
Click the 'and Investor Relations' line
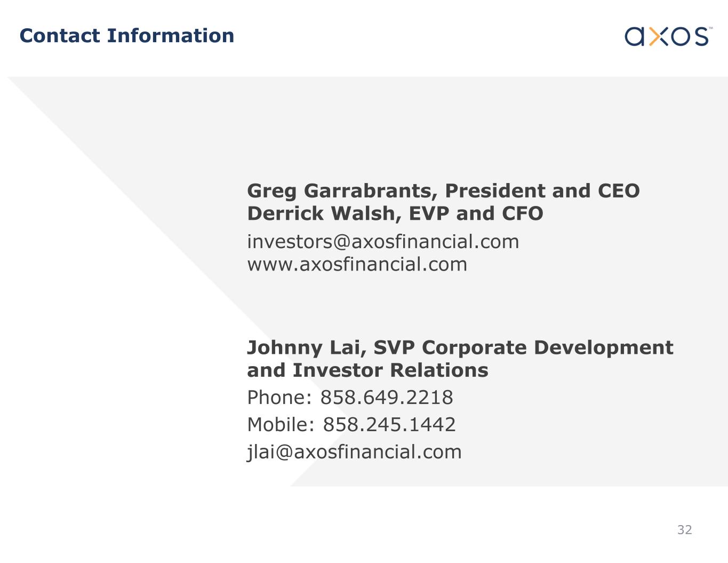click(367, 370)
